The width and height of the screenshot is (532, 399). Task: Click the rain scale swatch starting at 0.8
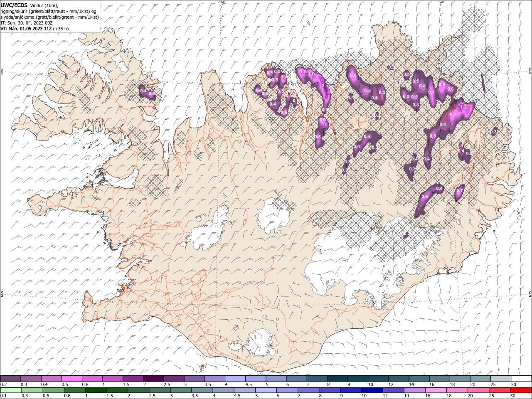[75, 390]
